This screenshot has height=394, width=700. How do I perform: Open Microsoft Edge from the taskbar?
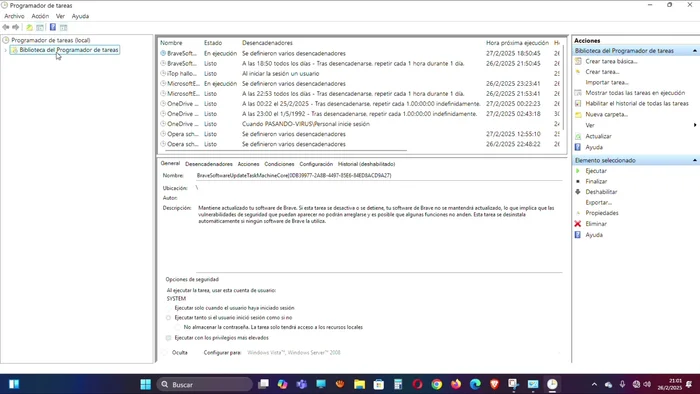coord(475,384)
